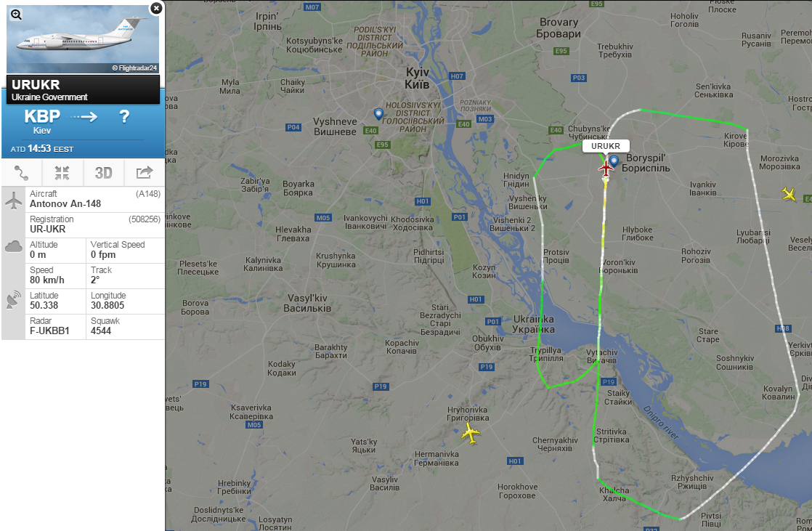
Task: Click the share arrow icon
Action: click(x=145, y=173)
